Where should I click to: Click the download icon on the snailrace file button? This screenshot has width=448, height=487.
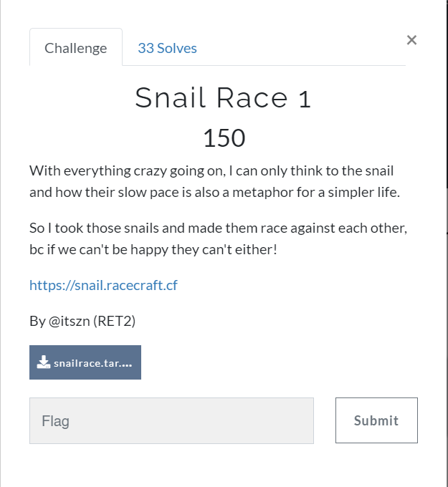point(43,362)
